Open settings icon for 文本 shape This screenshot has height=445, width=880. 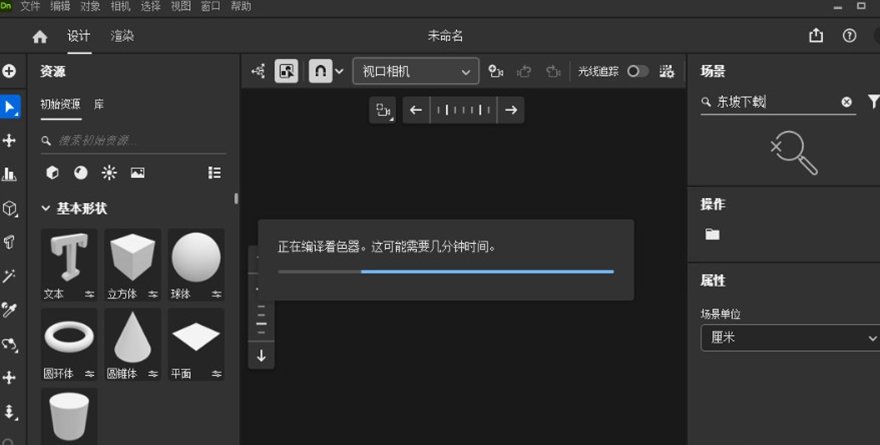[x=90, y=294]
